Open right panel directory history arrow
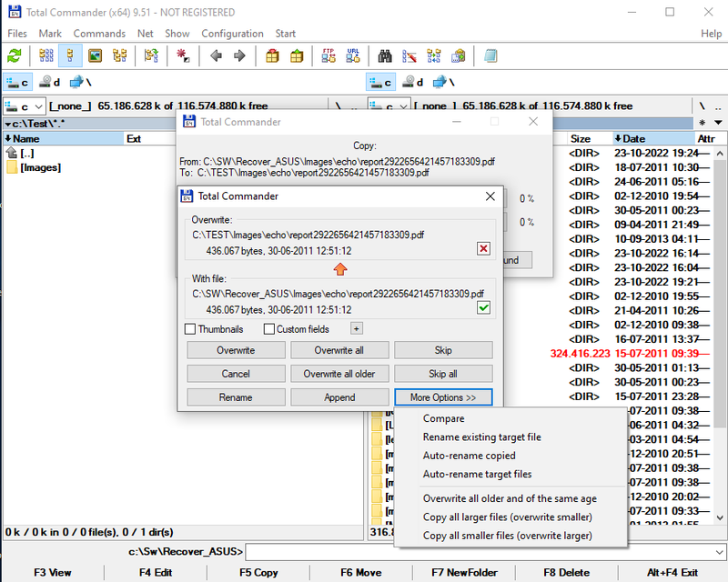Screen dimensions: 728x582 (718, 123)
